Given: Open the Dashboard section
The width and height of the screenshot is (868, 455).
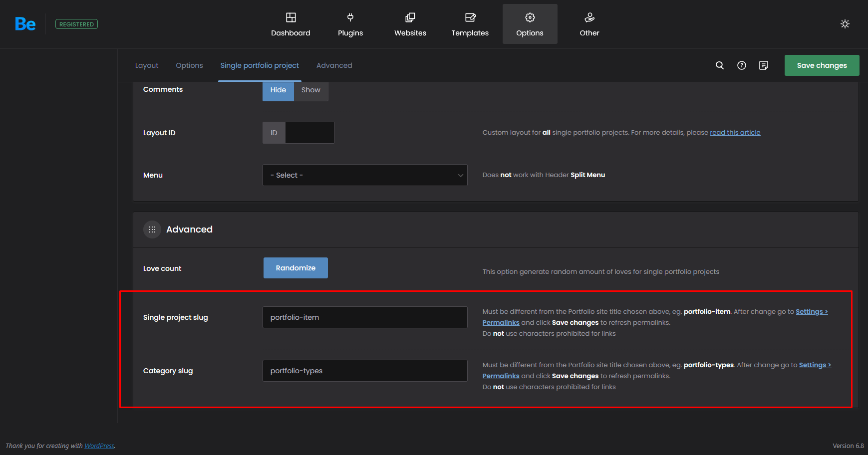Looking at the screenshot, I should tap(290, 24).
